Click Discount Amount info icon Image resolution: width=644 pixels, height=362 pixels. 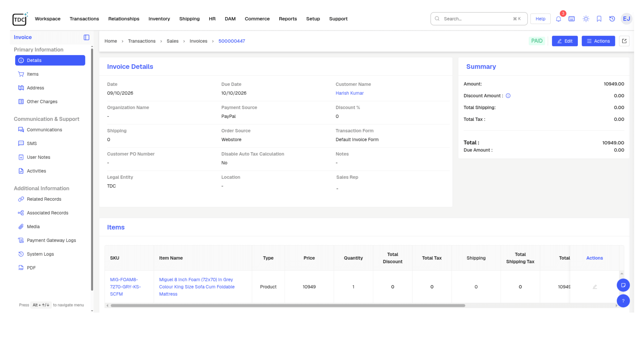(x=508, y=96)
